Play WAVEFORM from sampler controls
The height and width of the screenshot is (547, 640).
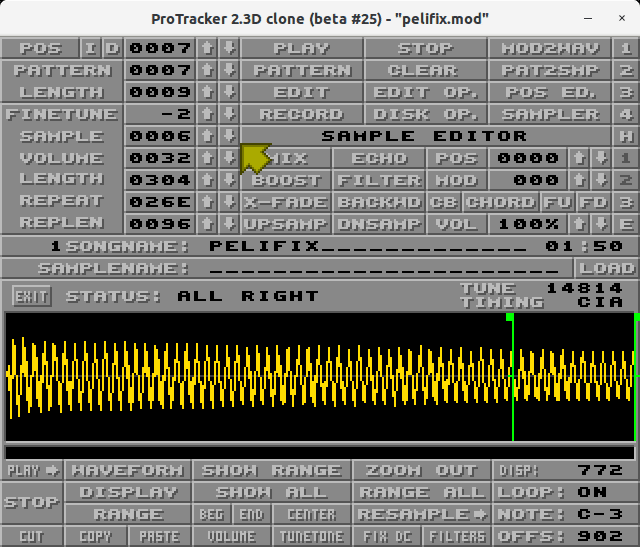pyautogui.click(x=127, y=470)
